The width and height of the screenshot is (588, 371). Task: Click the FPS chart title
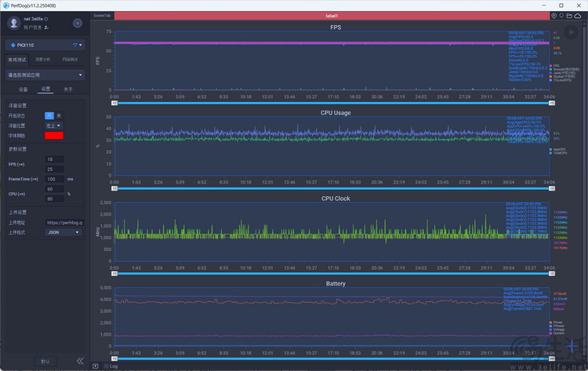coord(336,27)
